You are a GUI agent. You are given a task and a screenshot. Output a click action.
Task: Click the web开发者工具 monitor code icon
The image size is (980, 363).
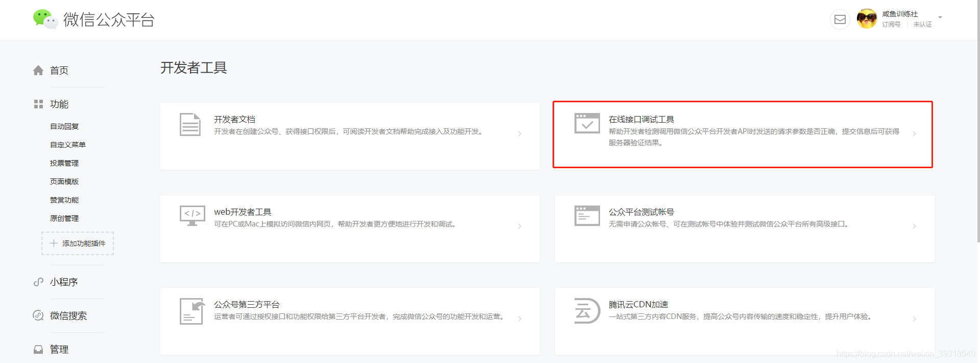click(193, 216)
